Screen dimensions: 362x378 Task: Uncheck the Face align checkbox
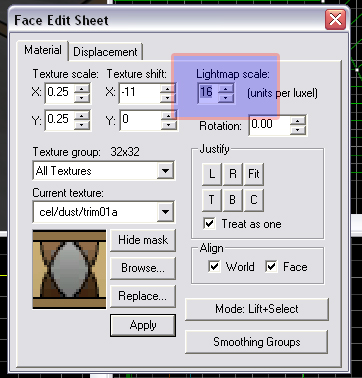[x=271, y=266]
